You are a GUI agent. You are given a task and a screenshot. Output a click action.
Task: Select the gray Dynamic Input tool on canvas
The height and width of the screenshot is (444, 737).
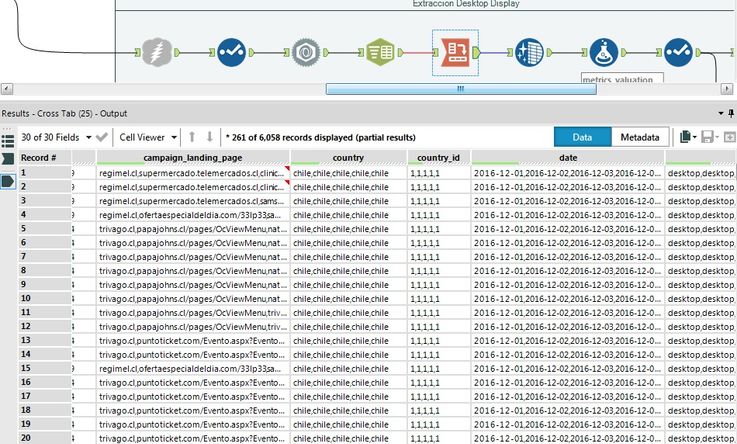(157, 52)
